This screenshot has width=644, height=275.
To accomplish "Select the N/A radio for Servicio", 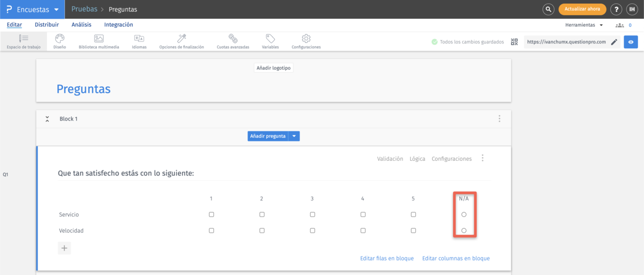I will click(x=464, y=214).
